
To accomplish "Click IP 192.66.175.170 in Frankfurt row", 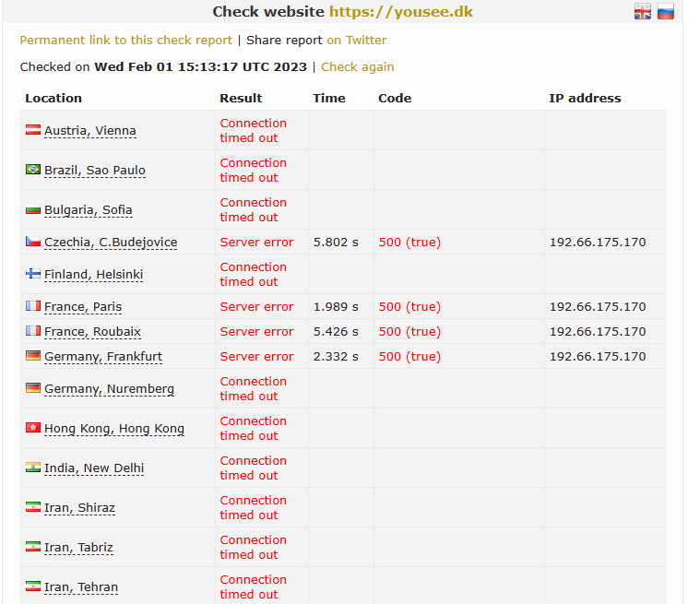I will pyautogui.click(x=598, y=357).
